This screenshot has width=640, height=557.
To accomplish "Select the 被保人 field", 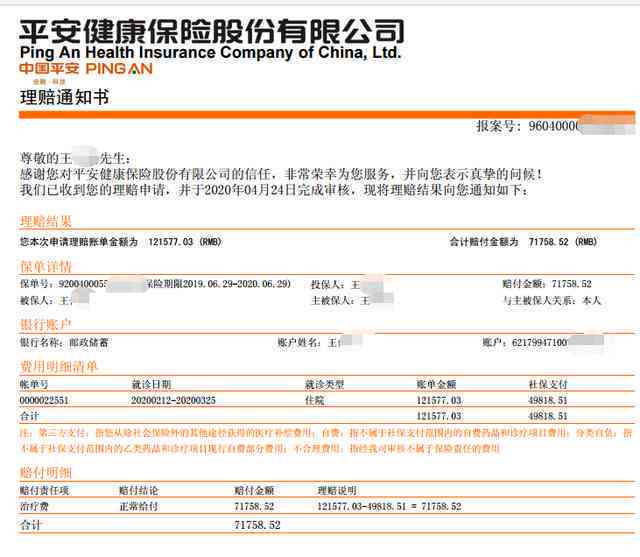I will click(54, 301).
